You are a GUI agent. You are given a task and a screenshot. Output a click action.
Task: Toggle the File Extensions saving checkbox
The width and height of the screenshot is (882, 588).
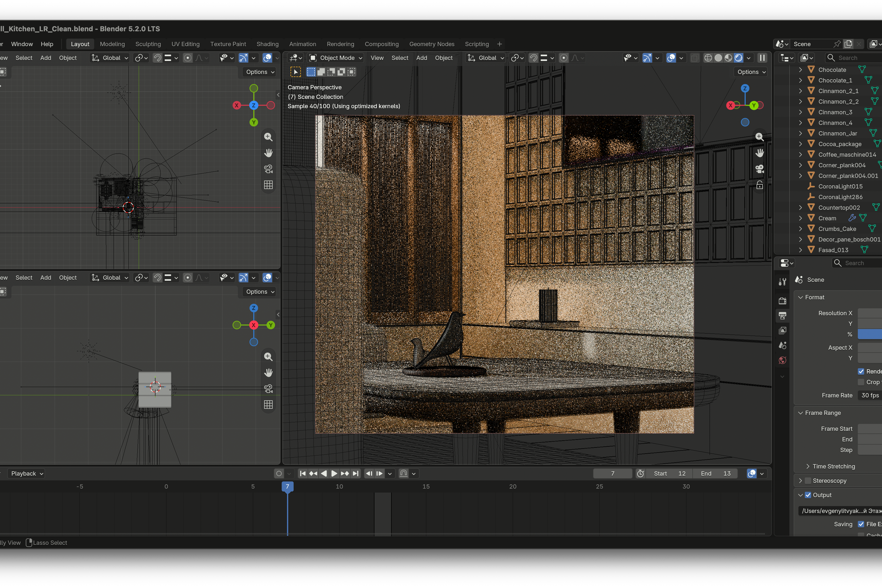pyautogui.click(x=861, y=524)
